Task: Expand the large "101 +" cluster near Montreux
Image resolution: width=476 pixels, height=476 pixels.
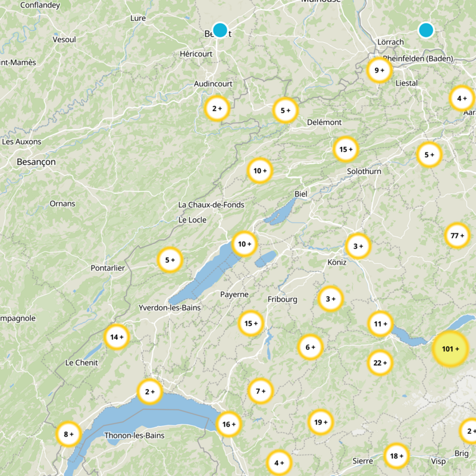Action: 450,349
